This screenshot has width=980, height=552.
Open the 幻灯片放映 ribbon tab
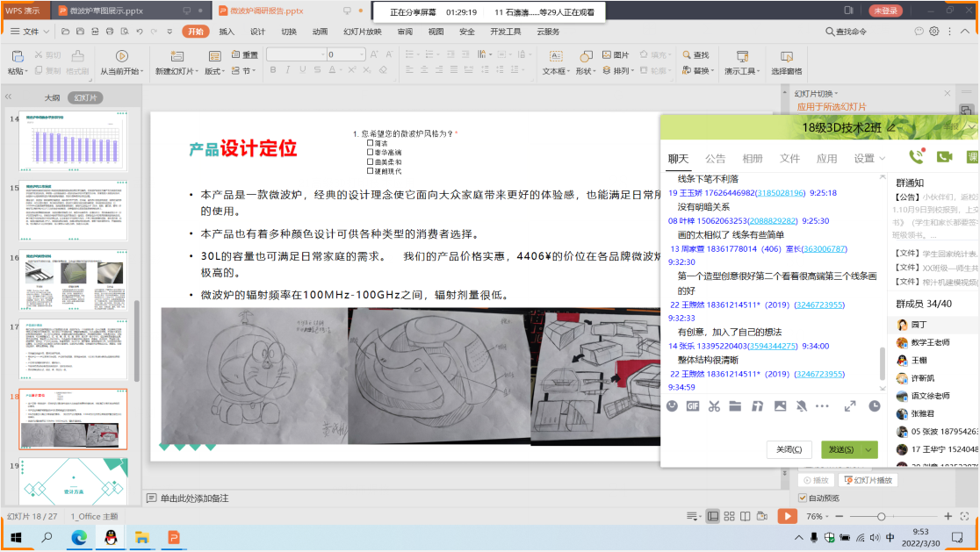coord(363,32)
